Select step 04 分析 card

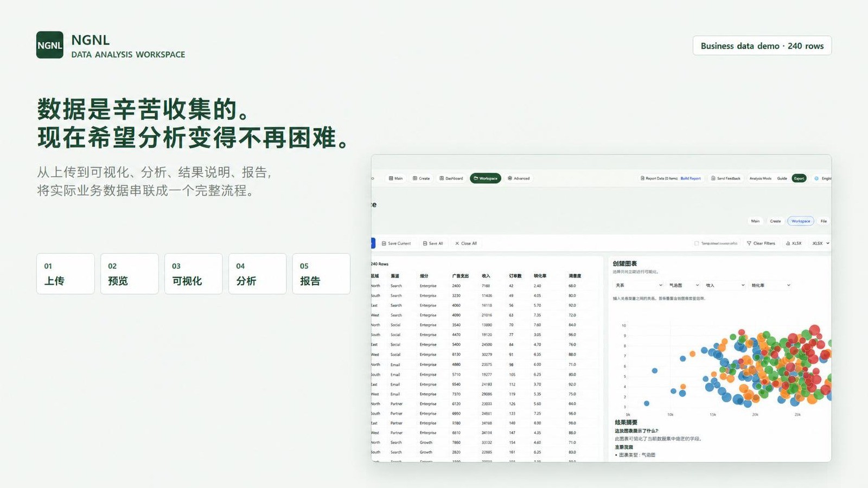click(x=258, y=274)
